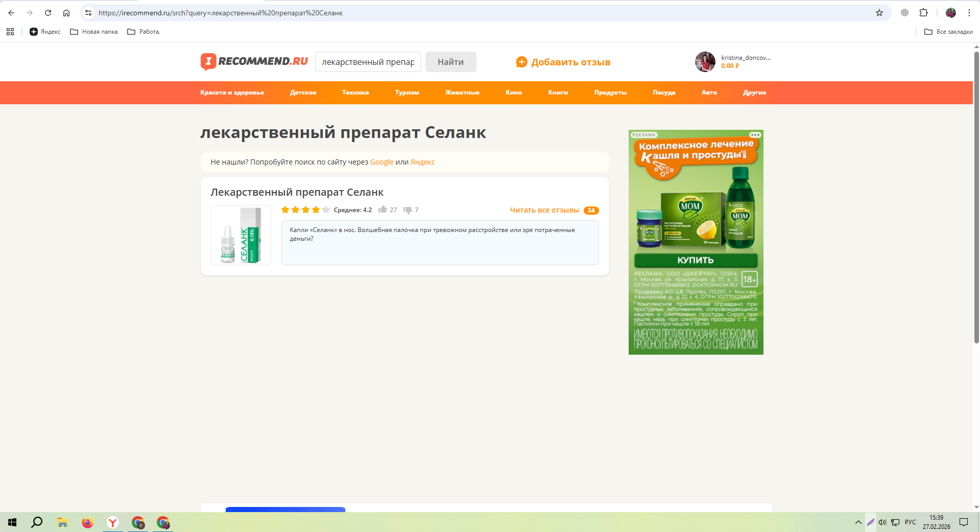
Task: Open Кино category
Action: pos(514,92)
